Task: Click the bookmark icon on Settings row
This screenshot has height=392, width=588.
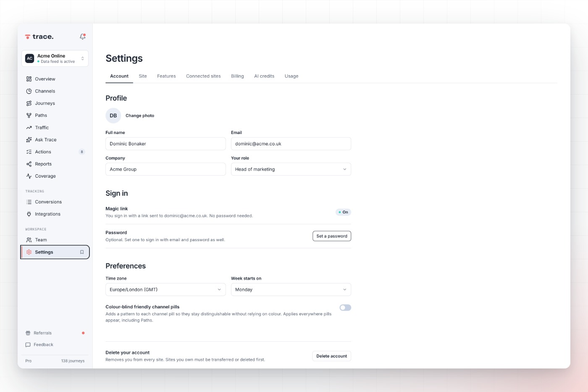Action: click(82, 252)
